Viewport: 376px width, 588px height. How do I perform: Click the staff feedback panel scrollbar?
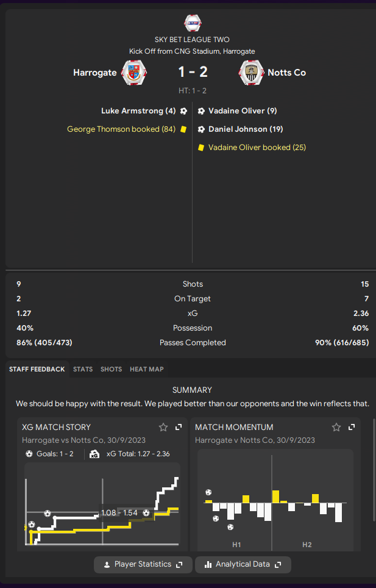click(374, 470)
